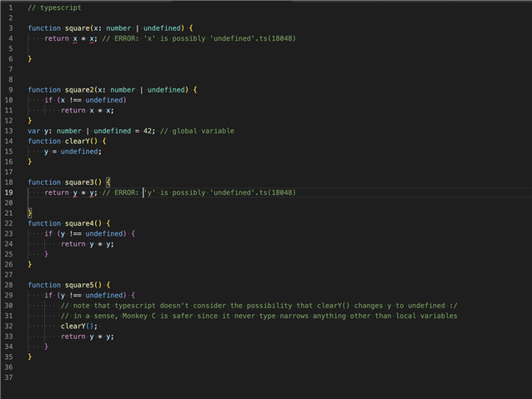Click line number 3 in the gutter
Image resolution: width=532 pixels, height=399 pixels.
point(11,28)
